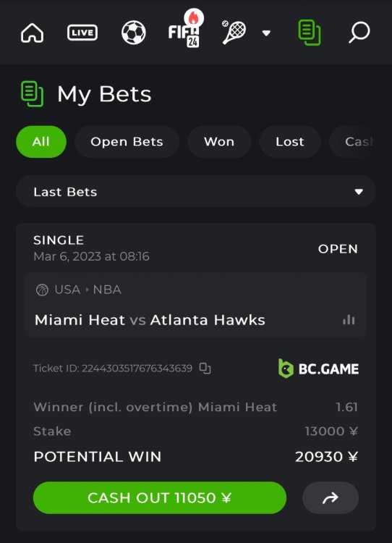The height and width of the screenshot is (543, 392).
Task: Click the BC.GAME logo on the ticket
Action: [318, 369]
